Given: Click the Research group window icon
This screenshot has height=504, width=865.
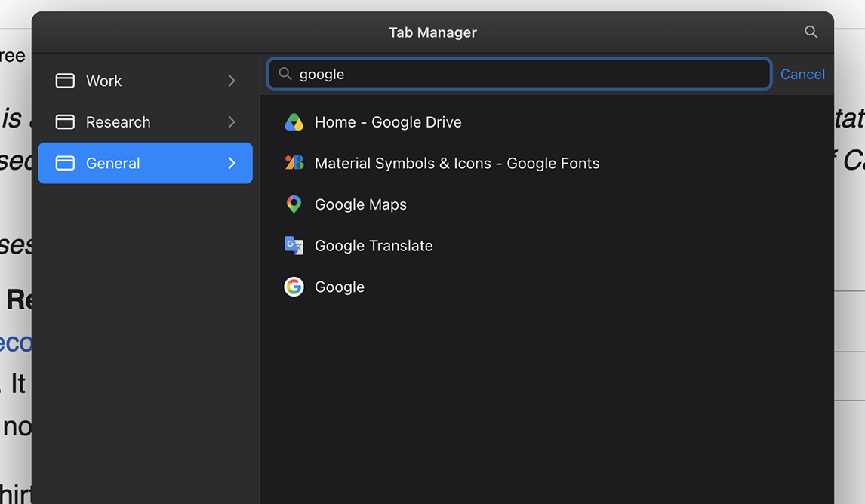Looking at the screenshot, I should 65,122.
